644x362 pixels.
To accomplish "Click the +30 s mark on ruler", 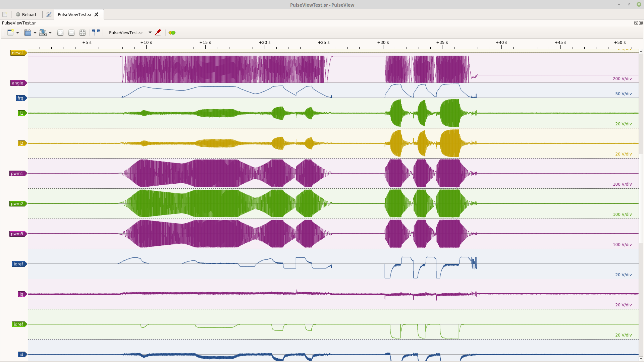I will [383, 43].
